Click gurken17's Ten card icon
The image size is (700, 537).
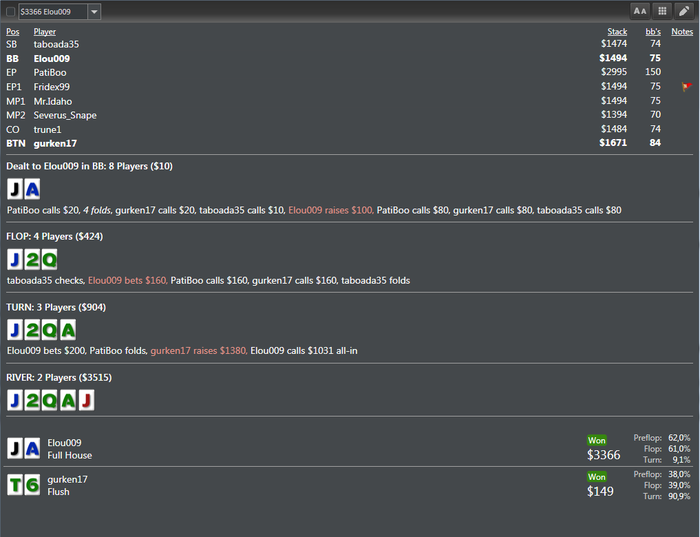tap(15, 485)
